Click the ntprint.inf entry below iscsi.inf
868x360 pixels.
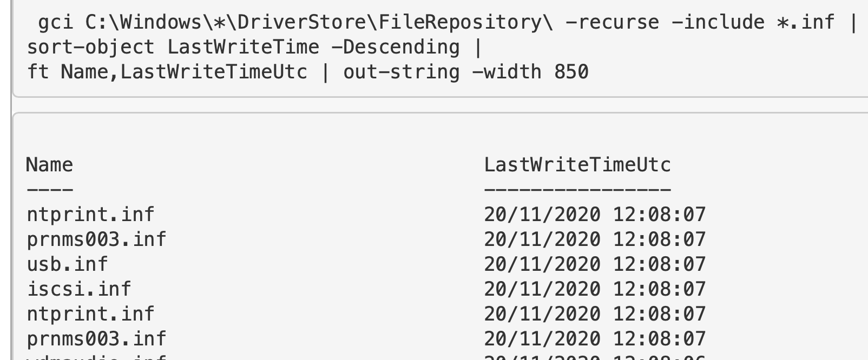90,314
